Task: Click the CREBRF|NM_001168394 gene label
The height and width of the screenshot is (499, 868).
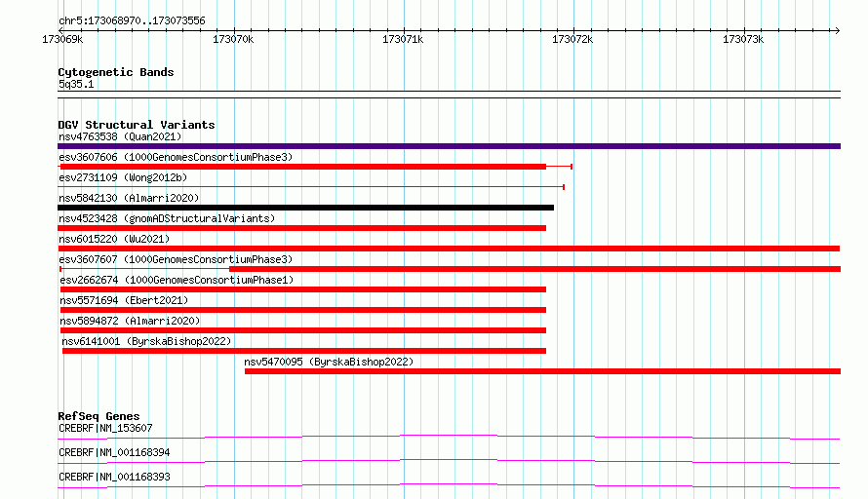Action: click(x=114, y=452)
